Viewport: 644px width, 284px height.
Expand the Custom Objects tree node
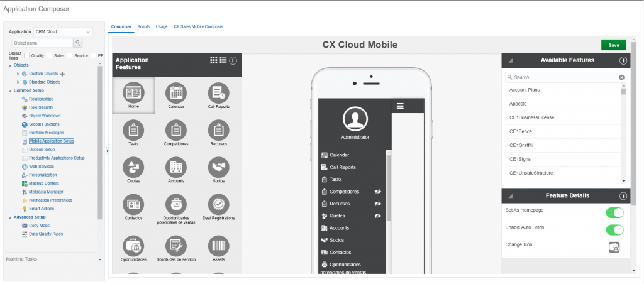click(18, 74)
